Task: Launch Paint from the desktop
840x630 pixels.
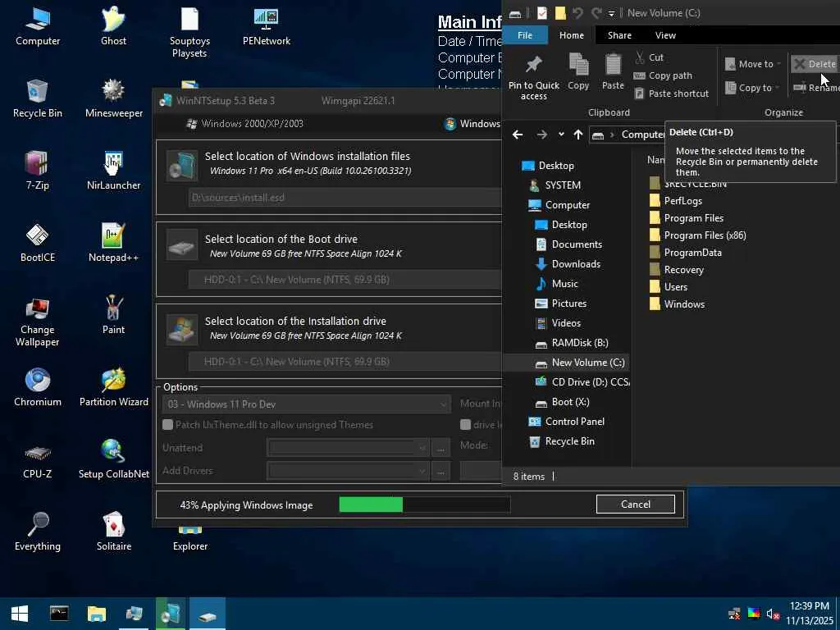Action: (113, 316)
